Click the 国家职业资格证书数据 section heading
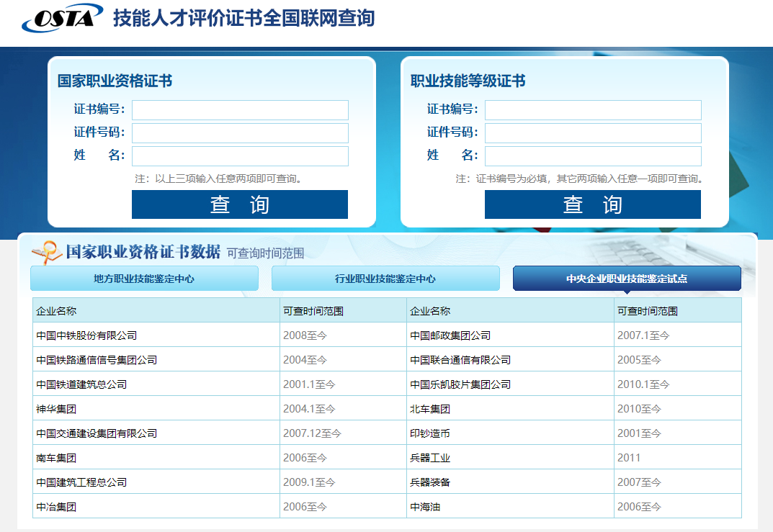 143,252
